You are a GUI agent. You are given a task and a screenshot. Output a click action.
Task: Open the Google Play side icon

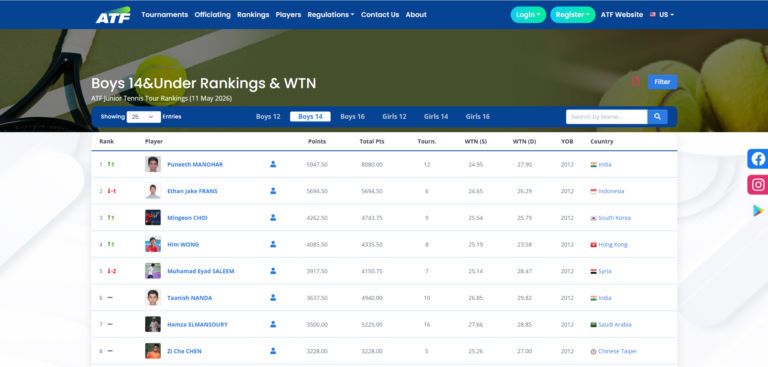point(758,211)
